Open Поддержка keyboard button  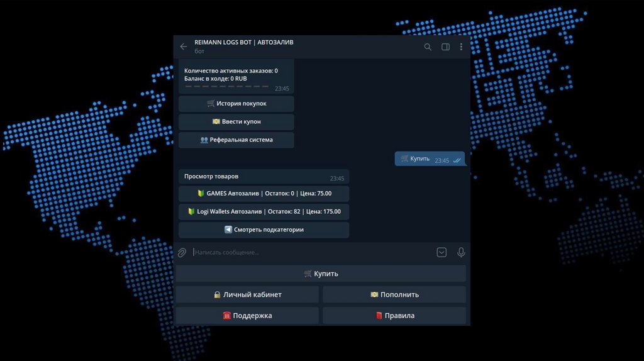pyautogui.click(x=247, y=316)
